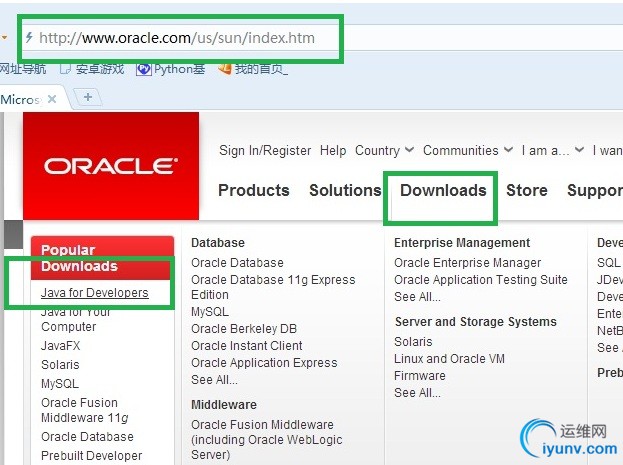Open the Solutions menu
This screenshot has width=623, height=465.
click(345, 190)
